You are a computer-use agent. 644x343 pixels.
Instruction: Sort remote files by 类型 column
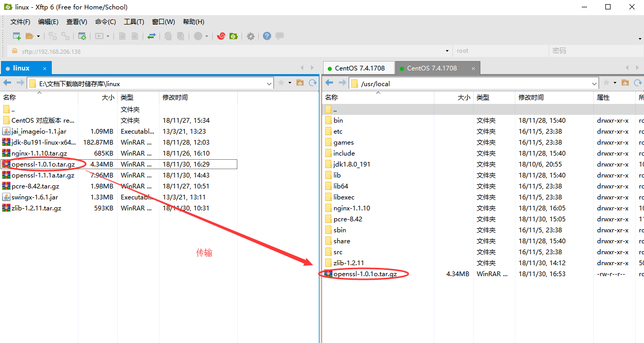(x=494, y=98)
